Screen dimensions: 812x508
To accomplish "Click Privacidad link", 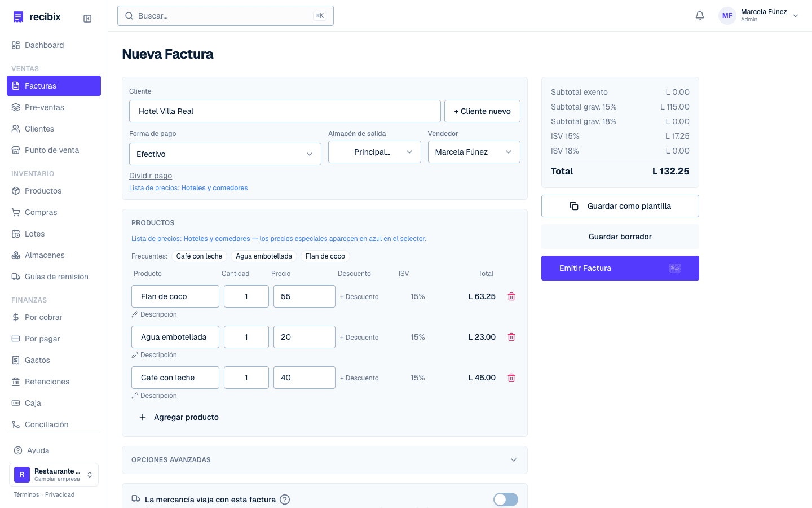I will click(60, 494).
